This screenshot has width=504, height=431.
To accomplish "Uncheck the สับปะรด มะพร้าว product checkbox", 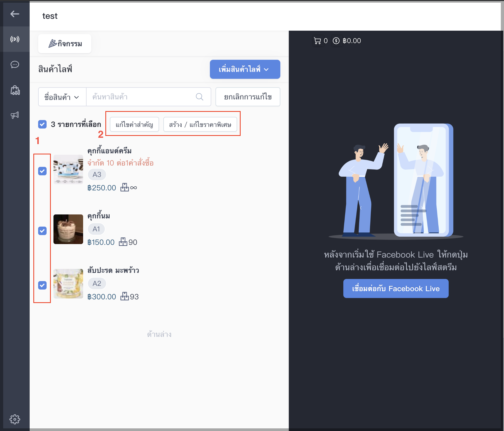I will tap(42, 285).
